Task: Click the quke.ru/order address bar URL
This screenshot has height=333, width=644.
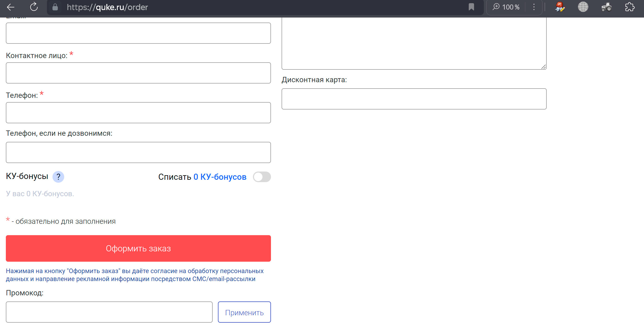Action: pyautogui.click(x=107, y=7)
